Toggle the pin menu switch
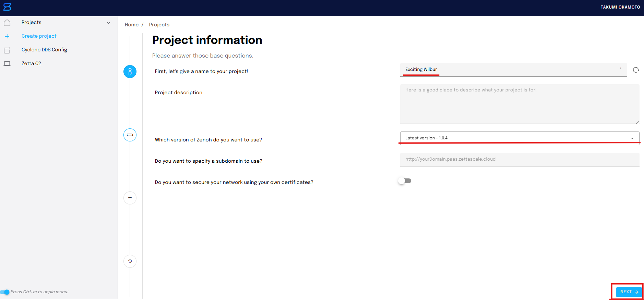Image resolution: width=644 pixels, height=300 pixels. (5, 292)
